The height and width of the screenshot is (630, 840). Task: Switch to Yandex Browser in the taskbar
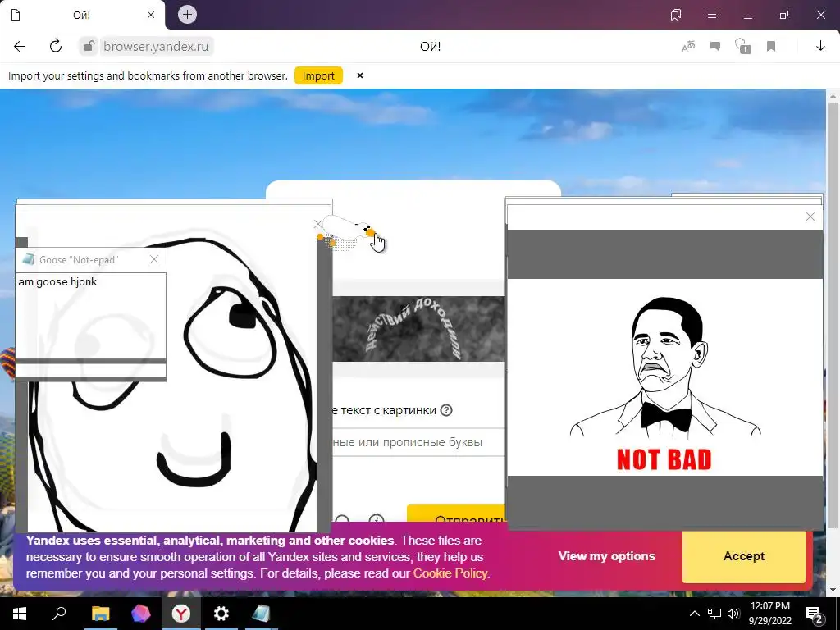pos(181,614)
